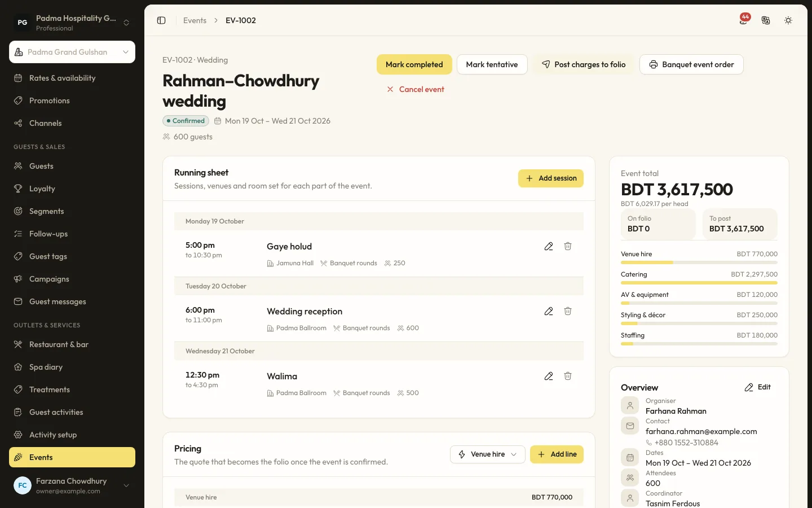812x508 pixels.
Task: Post charges to folio
Action: click(x=583, y=64)
